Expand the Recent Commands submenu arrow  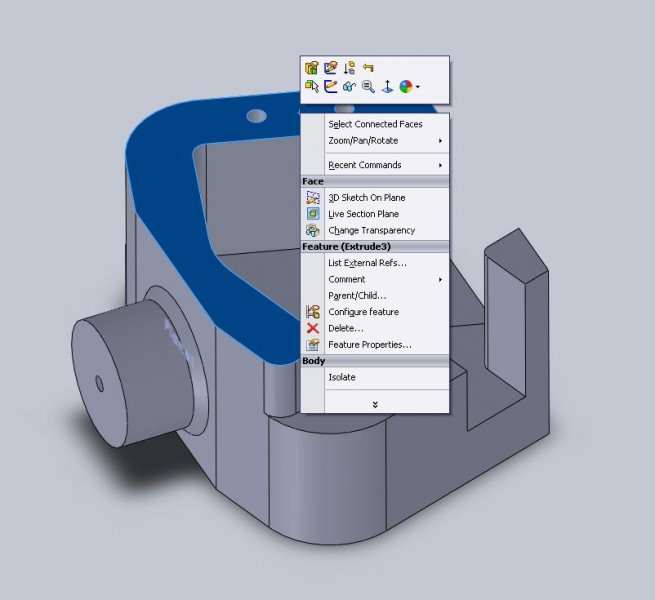(x=440, y=165)
